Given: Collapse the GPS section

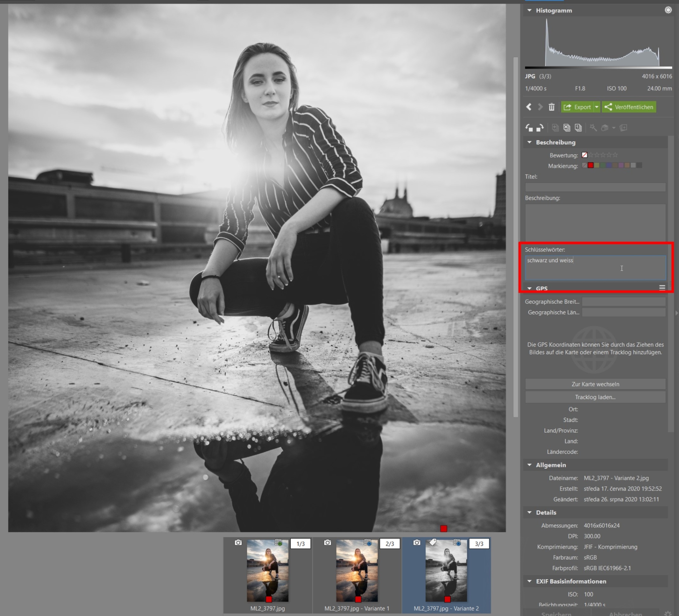Looking at the screenshot, I should click(x=529, y=289).
